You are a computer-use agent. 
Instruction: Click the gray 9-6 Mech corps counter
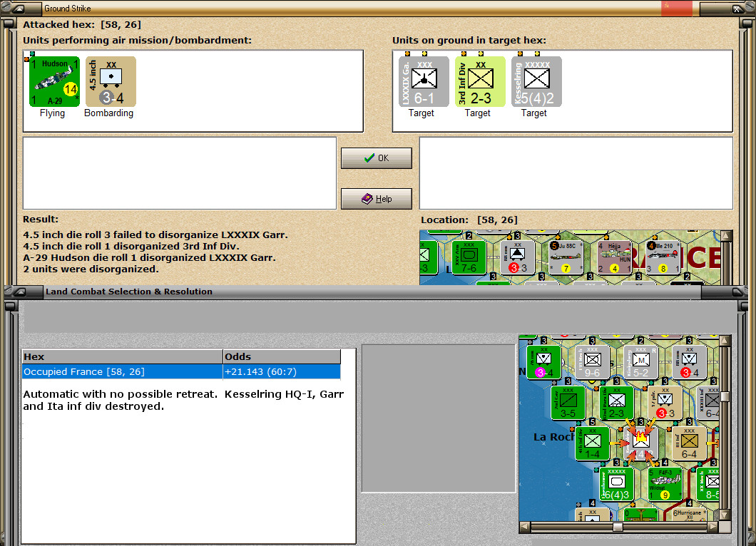click(x=592, y=362)
